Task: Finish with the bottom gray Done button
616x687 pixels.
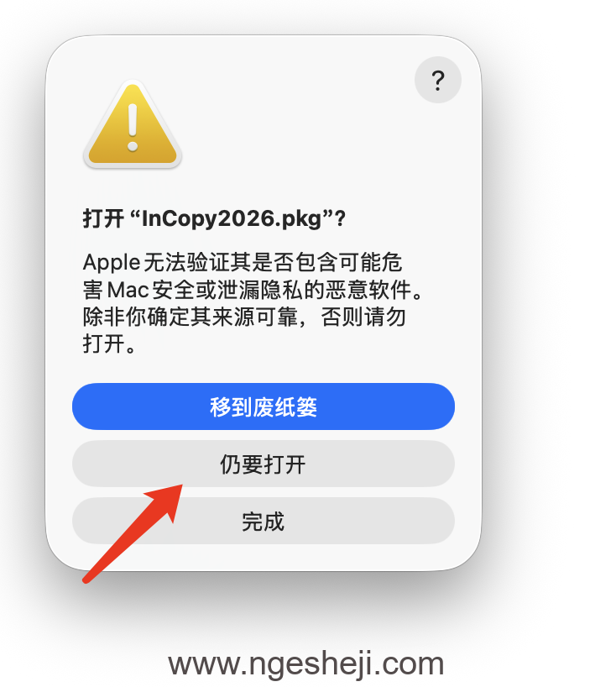Action: click(264, 521)
